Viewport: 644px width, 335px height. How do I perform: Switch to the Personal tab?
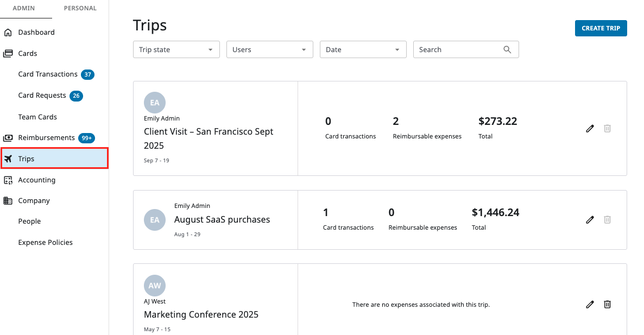[80, 9]
